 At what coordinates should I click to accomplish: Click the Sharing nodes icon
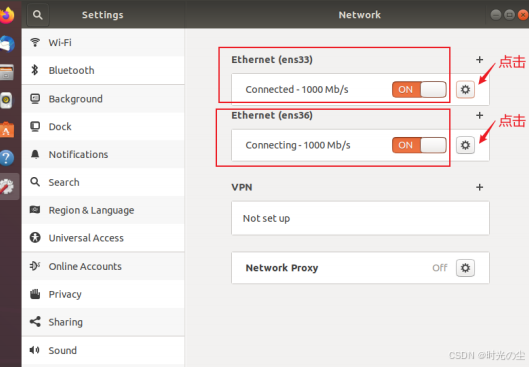35,322
